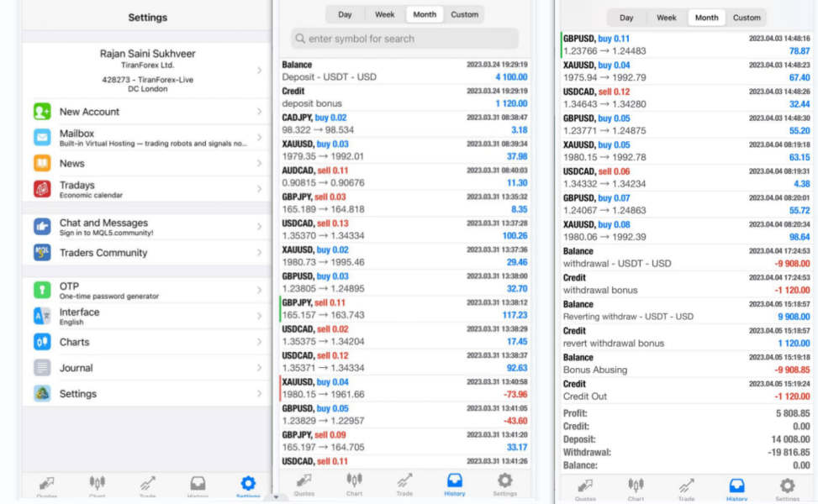818x504 pixels.
Task: Tap the chevron on the Mailbox row
Action: point(259,138)
